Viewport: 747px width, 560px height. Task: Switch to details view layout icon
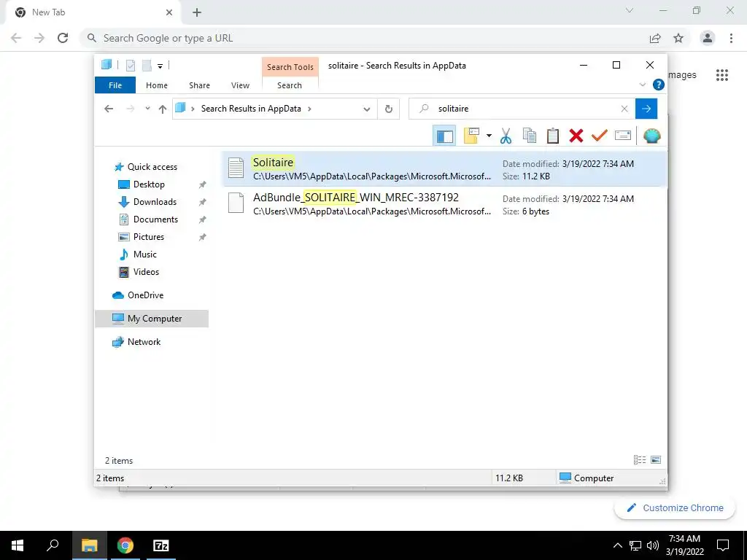(639, 459)
